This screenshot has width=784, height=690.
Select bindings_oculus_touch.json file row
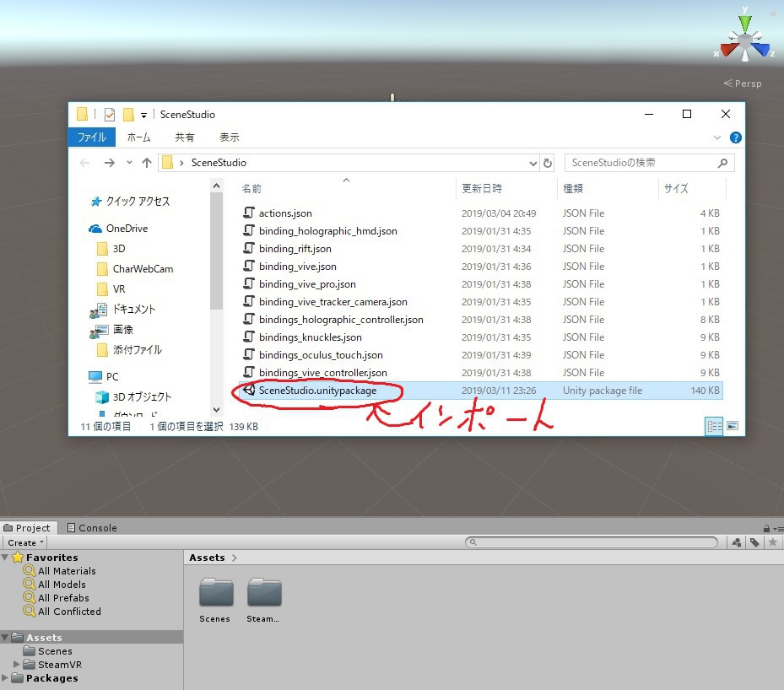(x=482, y=355)
